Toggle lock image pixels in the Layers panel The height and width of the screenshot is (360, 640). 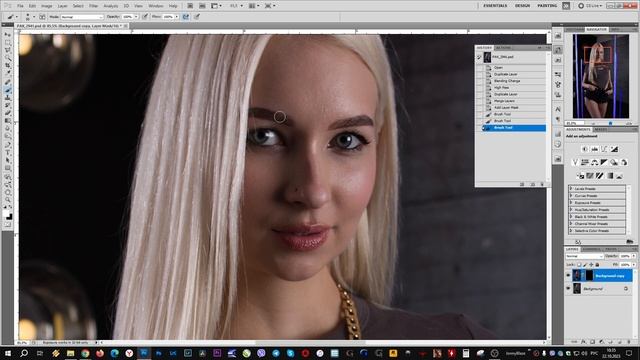point(585,265)
